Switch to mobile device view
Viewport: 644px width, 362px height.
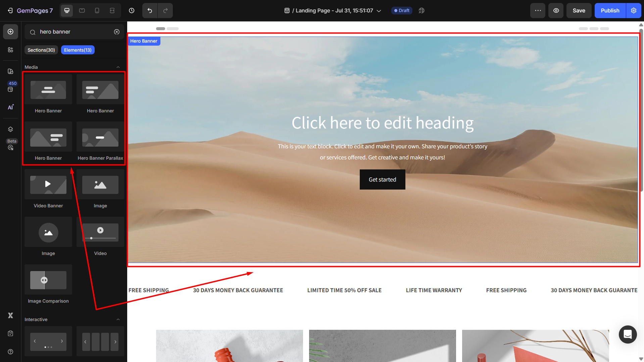tap(97, 11)
